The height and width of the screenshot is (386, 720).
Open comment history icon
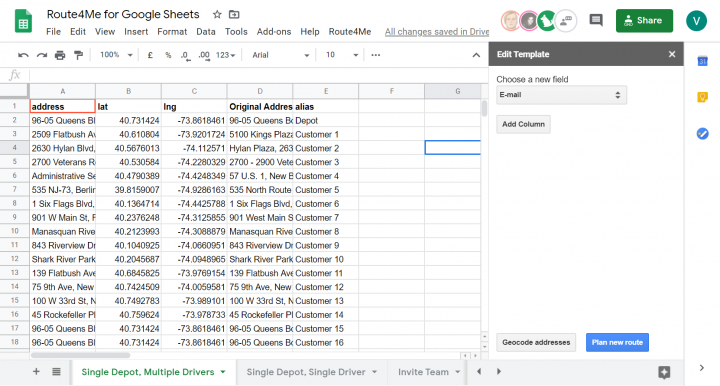coord(596,20)
